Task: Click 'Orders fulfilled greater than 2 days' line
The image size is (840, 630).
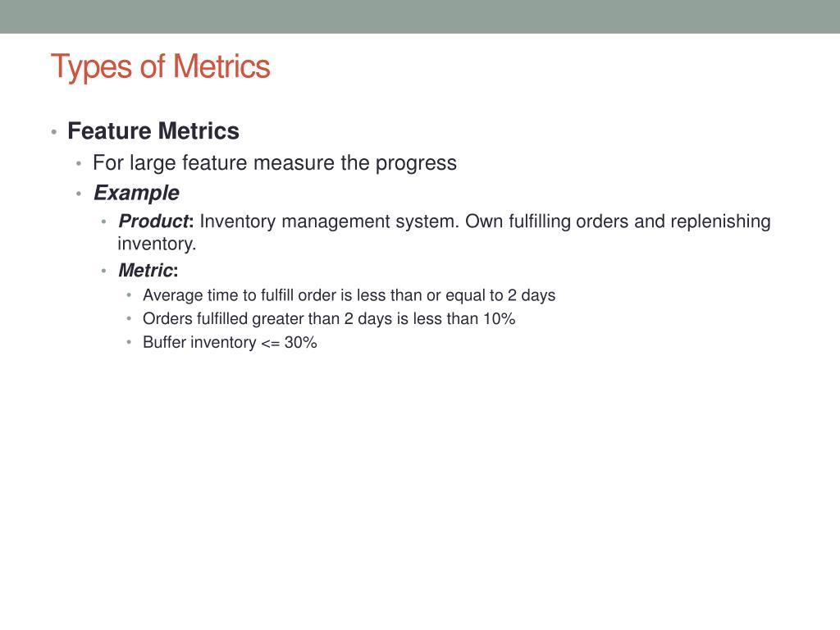Action: point(329,319)
